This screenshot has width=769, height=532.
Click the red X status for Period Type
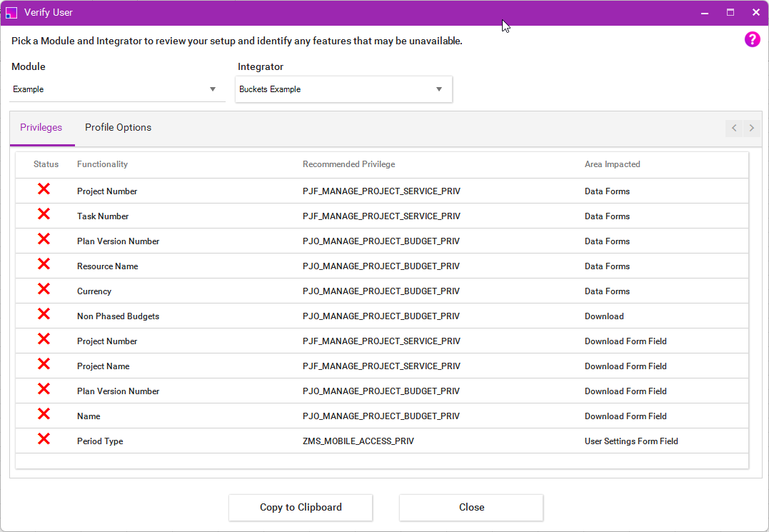[x=44, y=439]
